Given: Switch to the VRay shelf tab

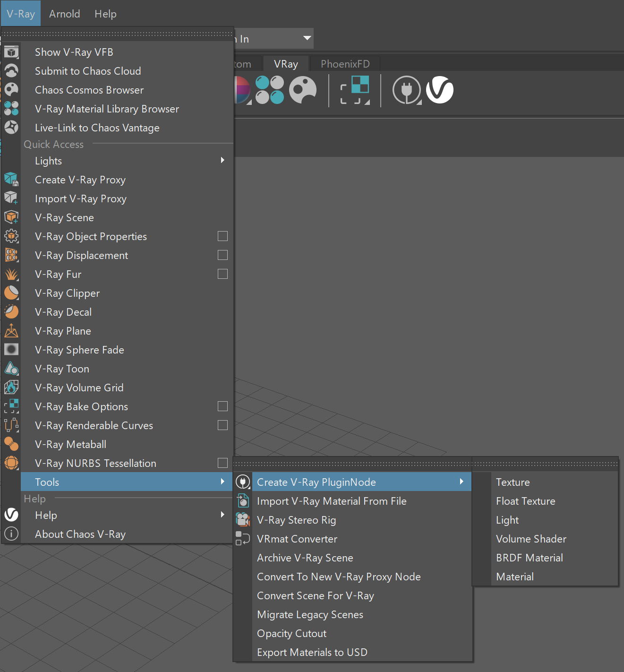Looking at the screenshot, I should click(286, 64).
